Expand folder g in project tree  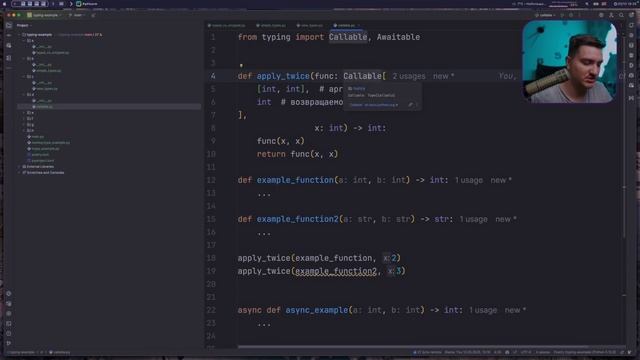point(24,124)
